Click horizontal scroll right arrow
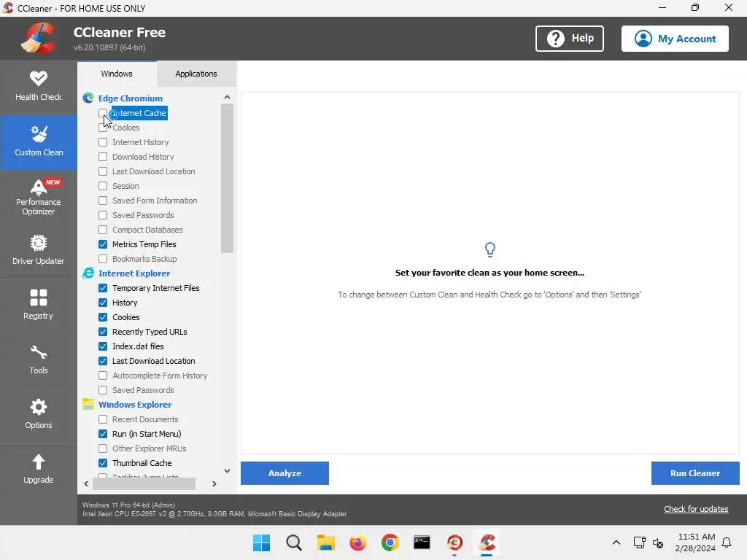Image resolution: width=747 pixels, height=560 pixels. point(214,484)
